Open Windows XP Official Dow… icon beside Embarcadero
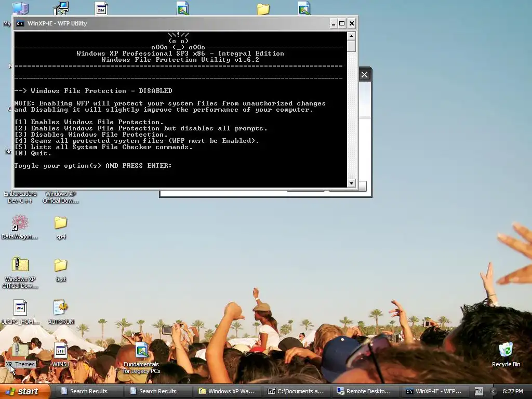532x399 pixels. [x=61, y=197]
